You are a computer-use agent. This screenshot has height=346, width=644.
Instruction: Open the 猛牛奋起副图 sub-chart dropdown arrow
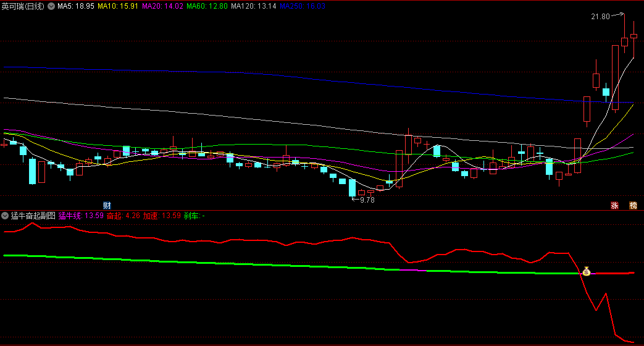(5, 216)
